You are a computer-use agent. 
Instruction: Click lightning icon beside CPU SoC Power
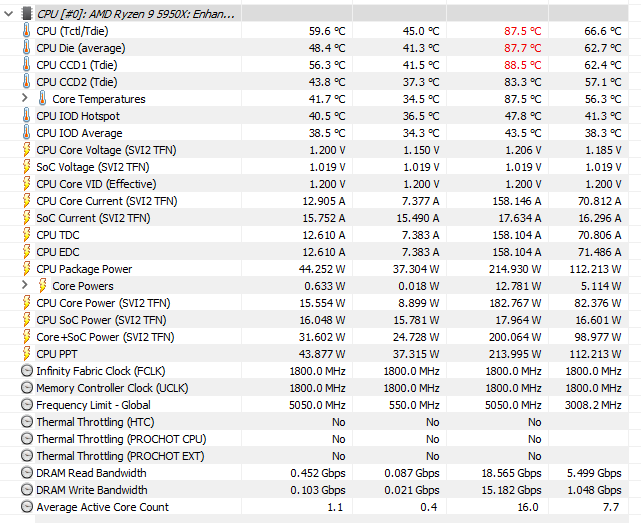click(27, 319)
